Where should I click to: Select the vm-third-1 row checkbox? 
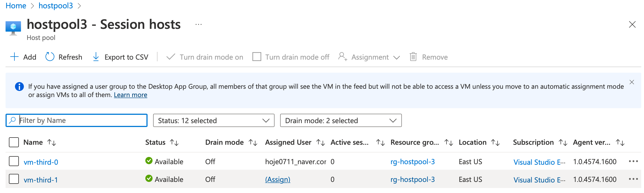pos(14,179)
